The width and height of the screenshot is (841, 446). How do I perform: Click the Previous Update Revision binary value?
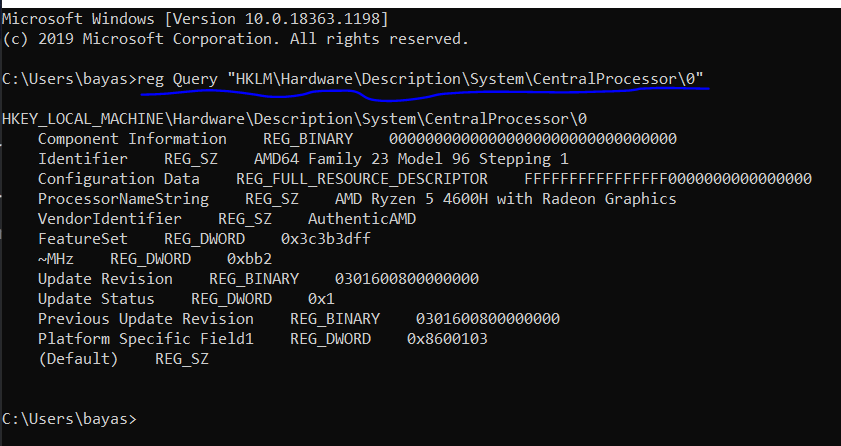pyautogui.click(x=488, y=318)
